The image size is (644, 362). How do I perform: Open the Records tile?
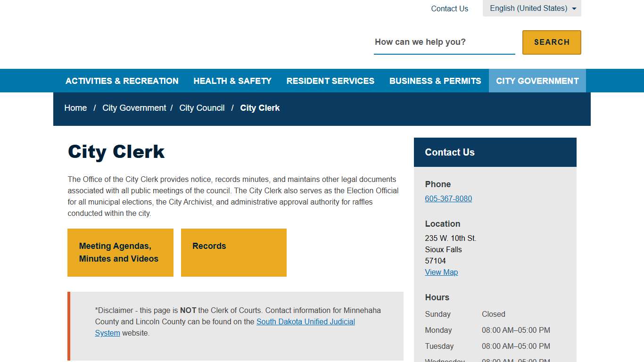[x=233, y=253]
